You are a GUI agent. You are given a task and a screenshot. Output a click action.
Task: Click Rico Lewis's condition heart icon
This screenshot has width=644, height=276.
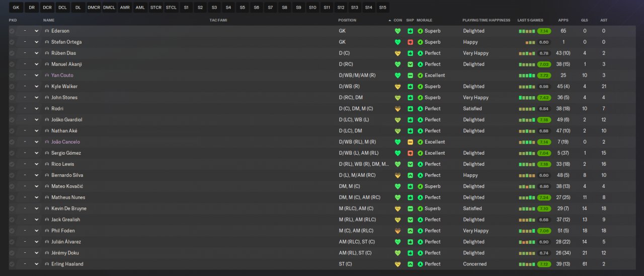point(397,164)
